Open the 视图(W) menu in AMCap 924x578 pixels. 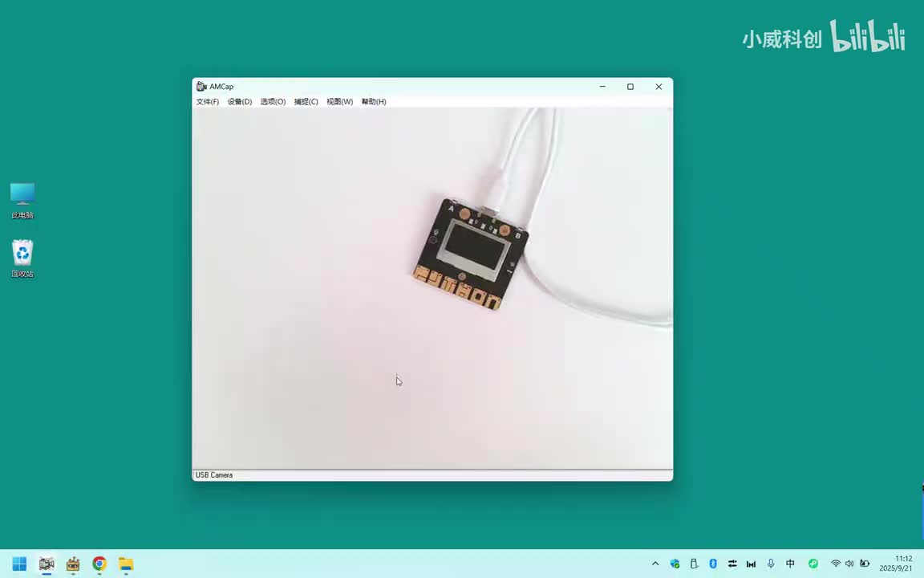[340, 102]
